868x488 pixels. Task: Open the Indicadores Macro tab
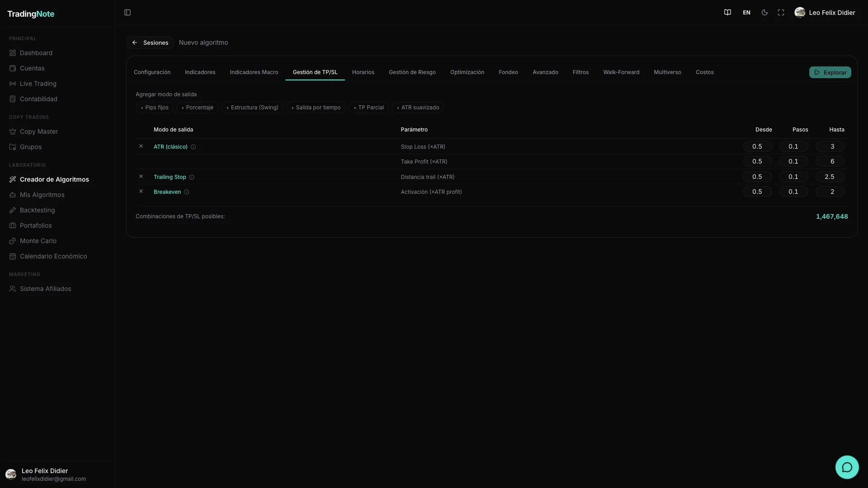tap(254, 72)
